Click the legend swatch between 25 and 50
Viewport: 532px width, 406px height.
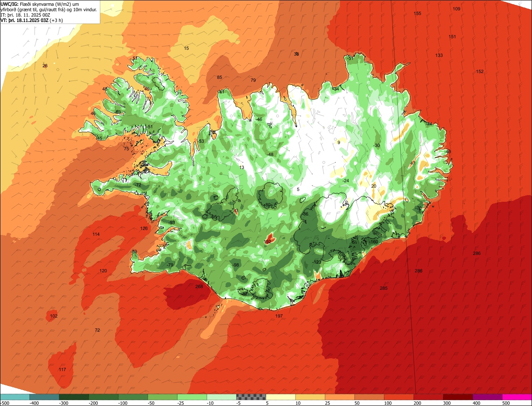(x=340, y=396)
